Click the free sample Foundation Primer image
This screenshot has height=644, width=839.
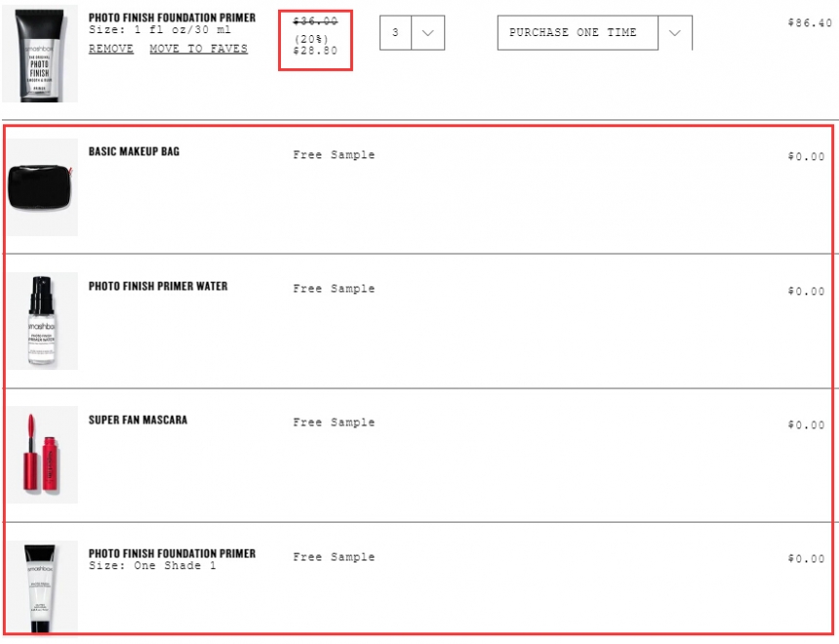point(42,587)
